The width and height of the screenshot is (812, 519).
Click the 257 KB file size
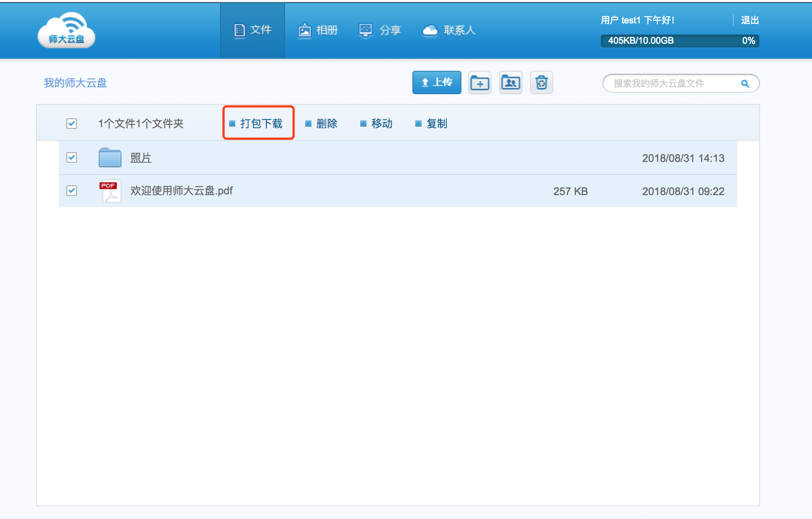570,191
